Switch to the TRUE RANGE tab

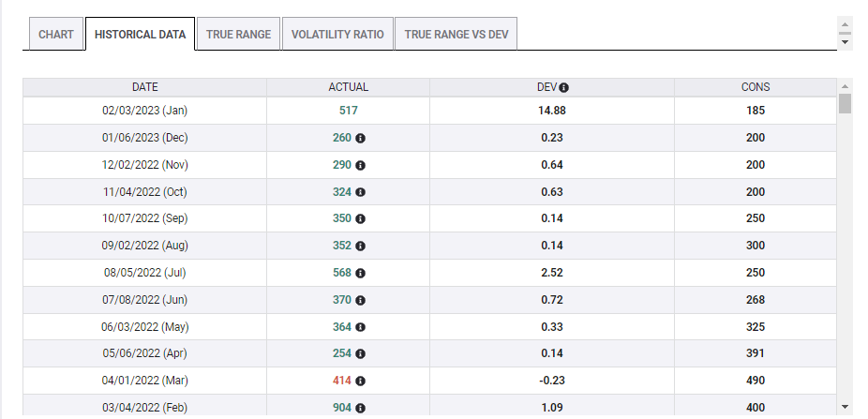point(239,35)
